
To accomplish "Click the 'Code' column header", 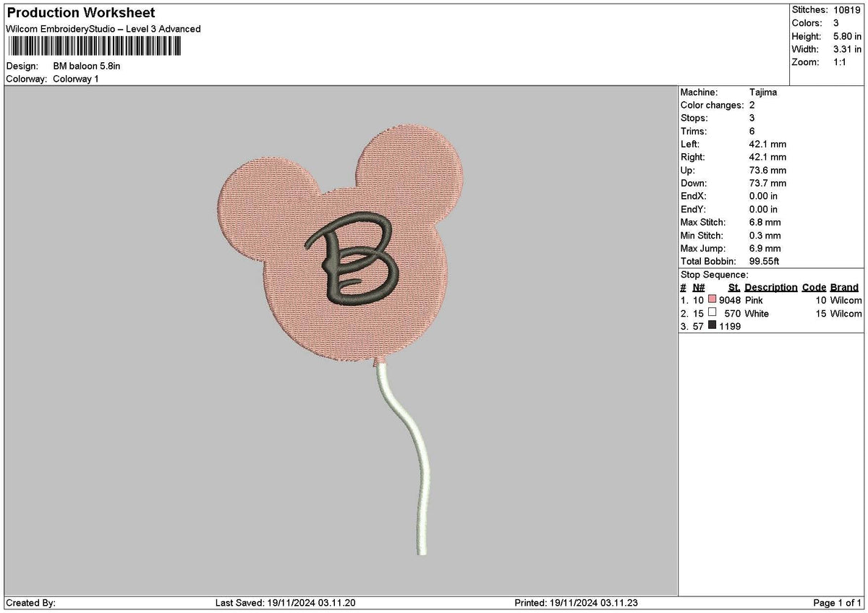I will coord(814,288).
